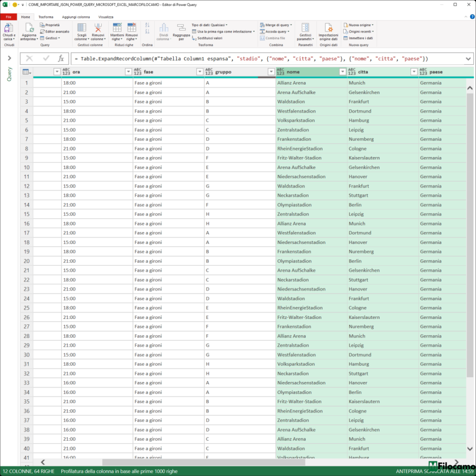Switch to the Trasforma tab
476x476 pixels.
pos(46,17)
